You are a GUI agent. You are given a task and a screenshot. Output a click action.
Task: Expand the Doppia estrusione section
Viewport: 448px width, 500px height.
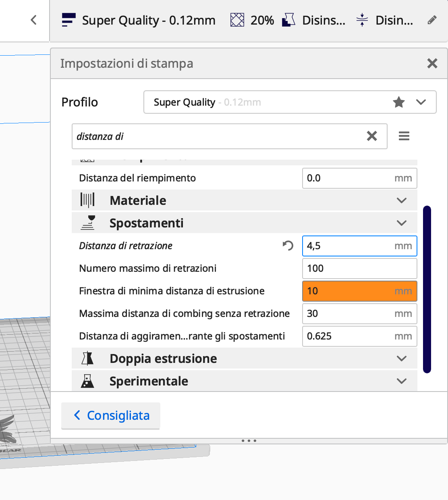[x=401, y=358]
